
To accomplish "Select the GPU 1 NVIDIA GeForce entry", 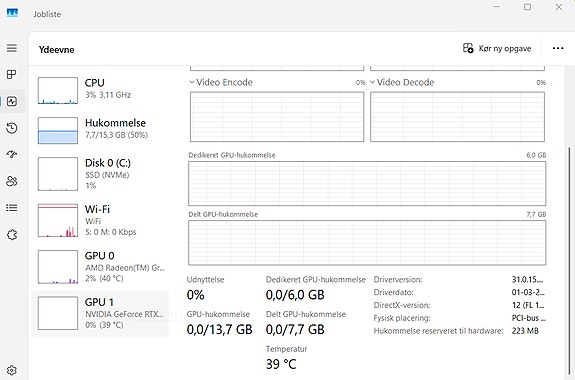I will coord(100,313).
